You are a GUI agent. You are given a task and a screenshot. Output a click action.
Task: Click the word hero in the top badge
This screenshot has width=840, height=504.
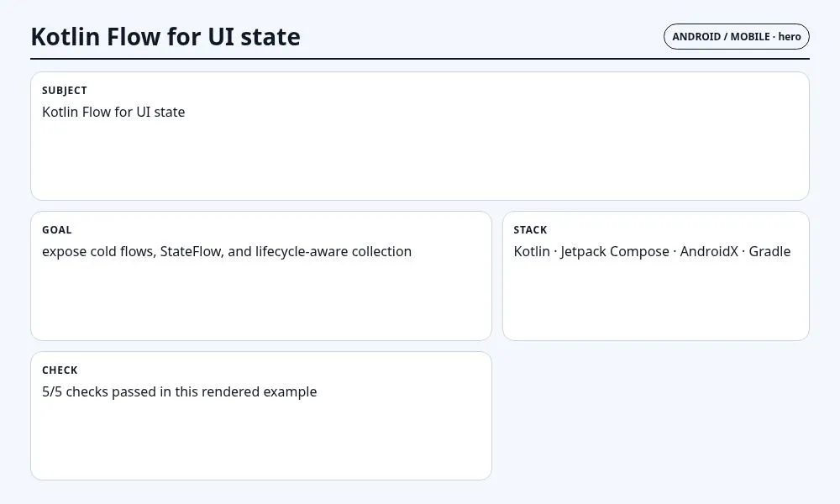click(789, 36)
